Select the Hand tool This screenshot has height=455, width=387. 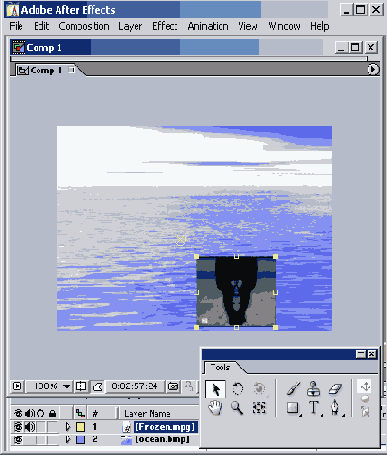215,408
